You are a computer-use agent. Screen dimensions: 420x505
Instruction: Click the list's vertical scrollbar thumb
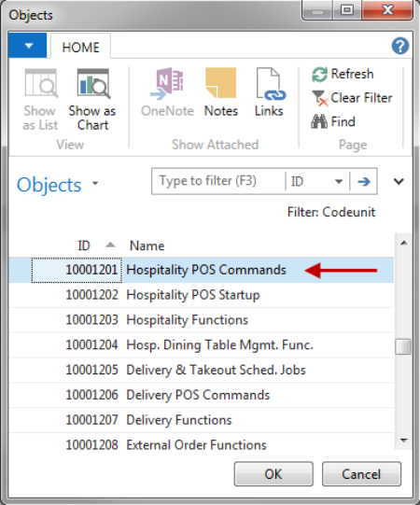click(403, 346)
